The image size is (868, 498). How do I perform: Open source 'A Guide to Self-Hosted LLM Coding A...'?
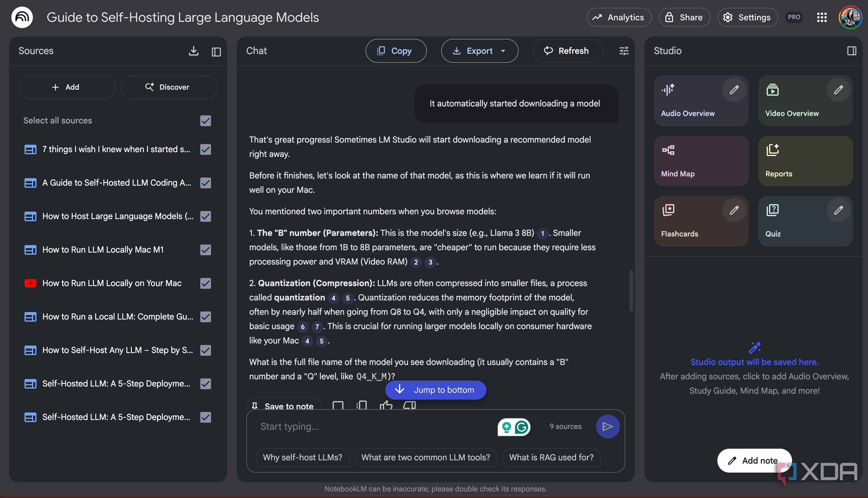pos(117,183)
